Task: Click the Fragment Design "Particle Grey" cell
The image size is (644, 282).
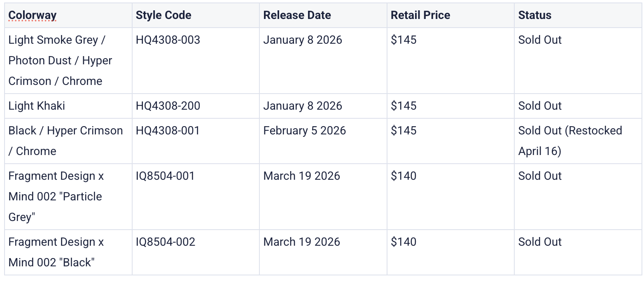Action: click(56, 196)
